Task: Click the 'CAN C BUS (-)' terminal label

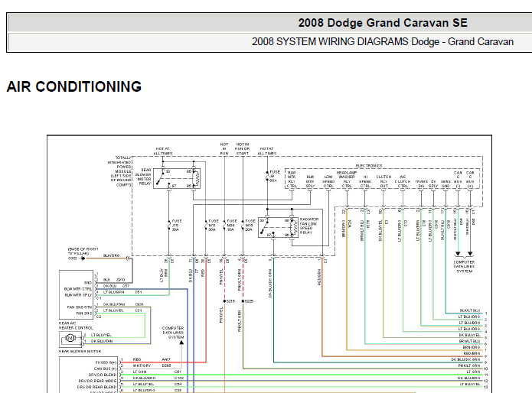Action: pos(458,179)
